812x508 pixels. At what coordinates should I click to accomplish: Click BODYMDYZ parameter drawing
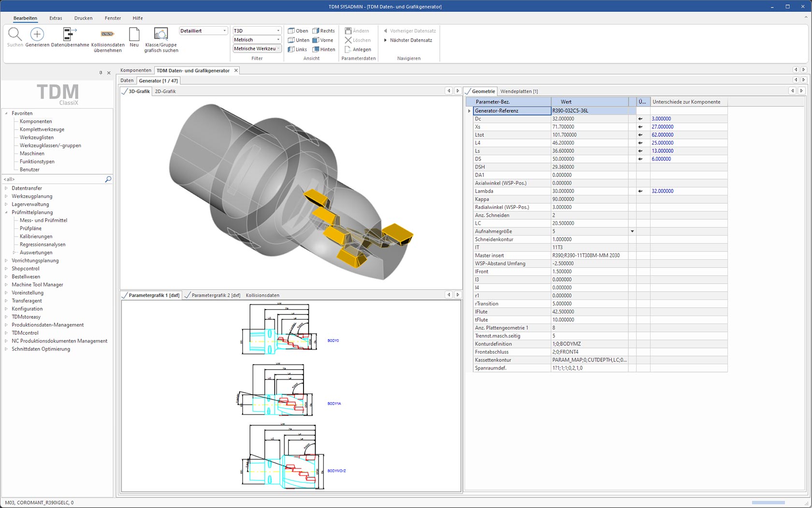[283, 457]
